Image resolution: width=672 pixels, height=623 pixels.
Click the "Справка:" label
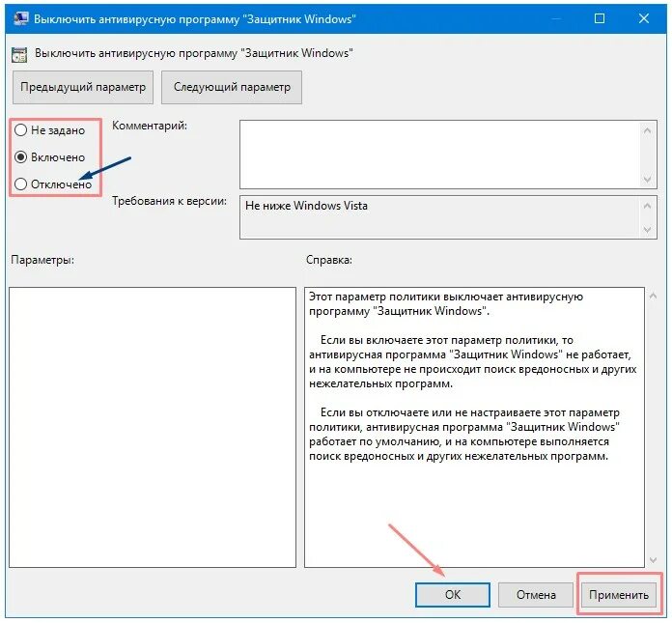(x=329, y=260)
